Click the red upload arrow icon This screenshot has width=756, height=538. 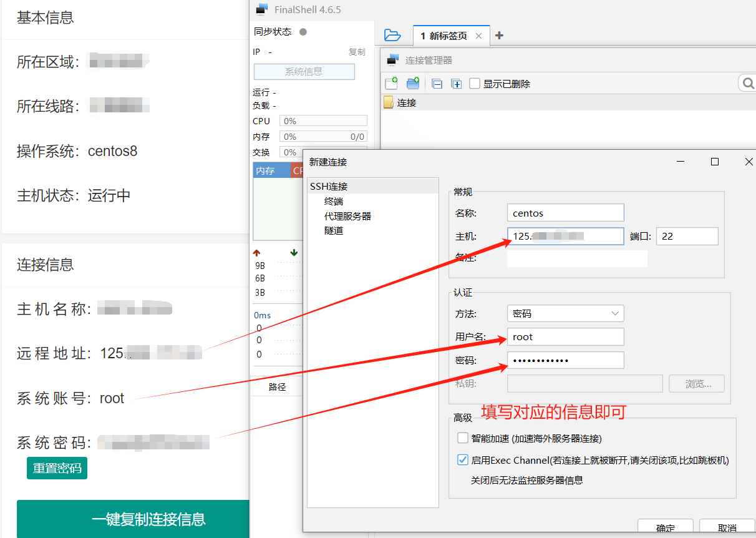click(256, 253)
